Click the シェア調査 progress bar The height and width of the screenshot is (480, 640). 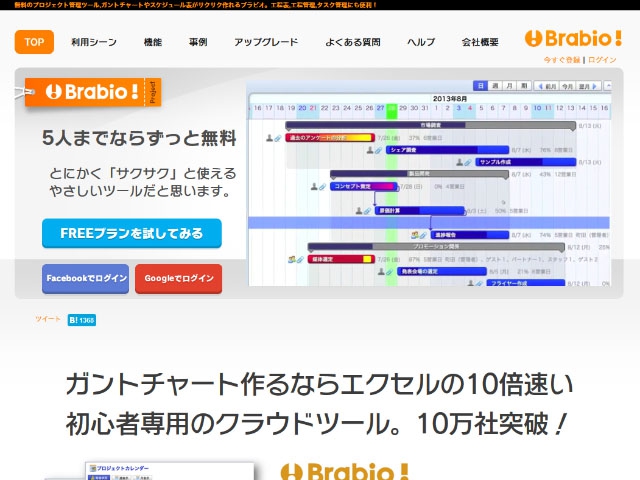[447, 150]
